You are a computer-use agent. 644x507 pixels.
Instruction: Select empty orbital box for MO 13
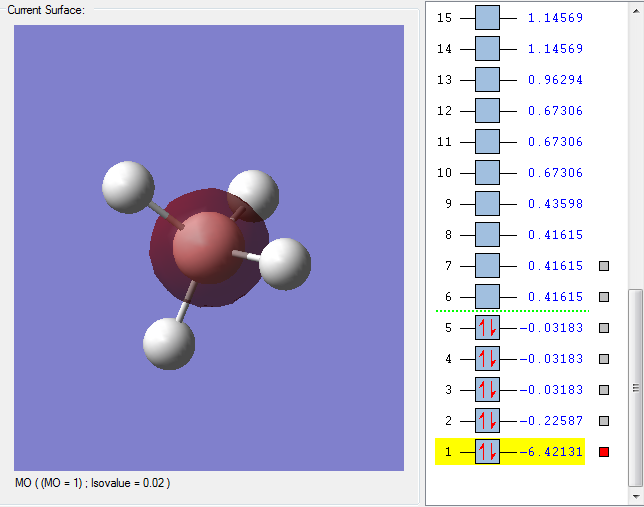(x=488, y=80)
